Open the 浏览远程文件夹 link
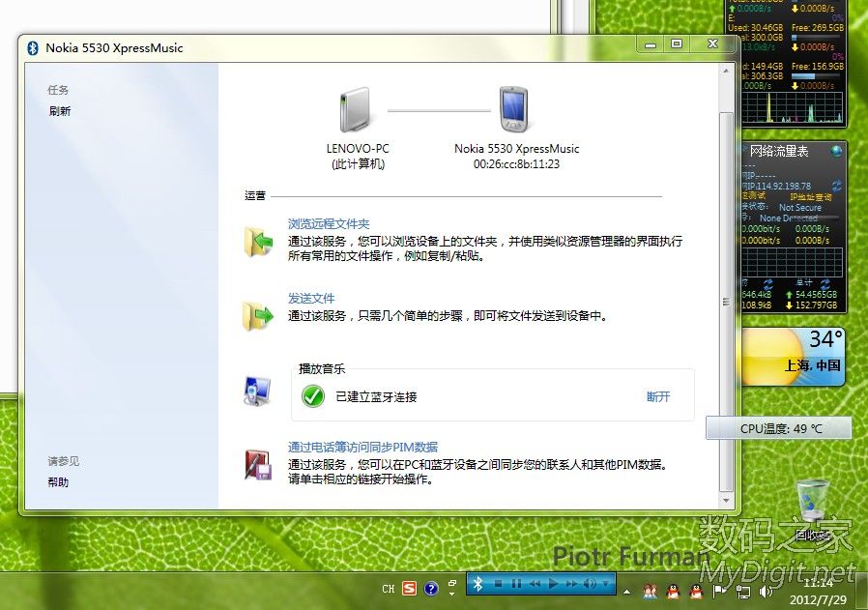 tap(329, 223)
